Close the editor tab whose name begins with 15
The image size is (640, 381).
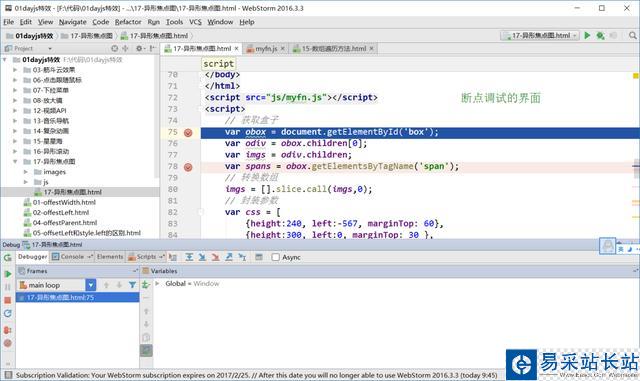click(x=371, y=49)
